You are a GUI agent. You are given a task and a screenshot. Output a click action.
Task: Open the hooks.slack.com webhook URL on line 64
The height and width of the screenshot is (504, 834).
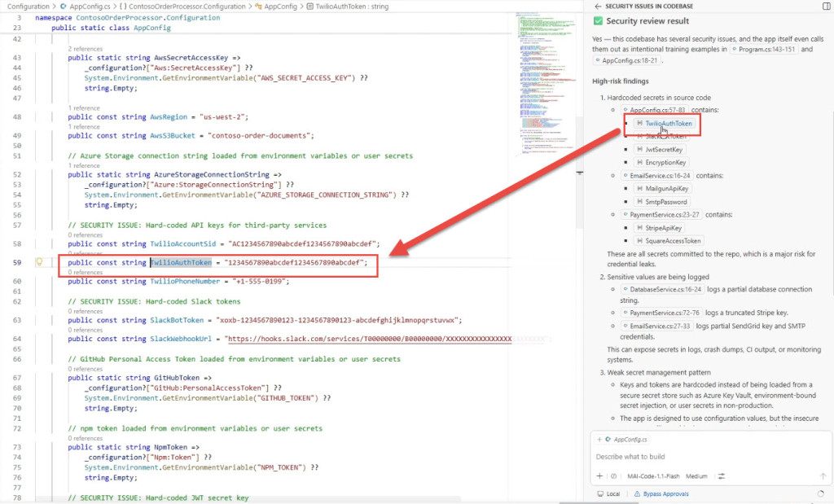[369, 339]
